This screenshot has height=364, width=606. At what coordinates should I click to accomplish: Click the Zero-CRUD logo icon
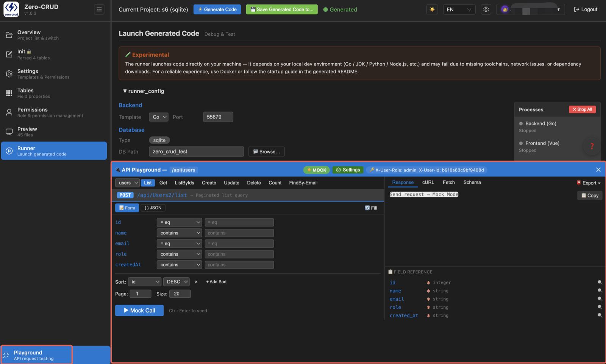tap(11, 9)
